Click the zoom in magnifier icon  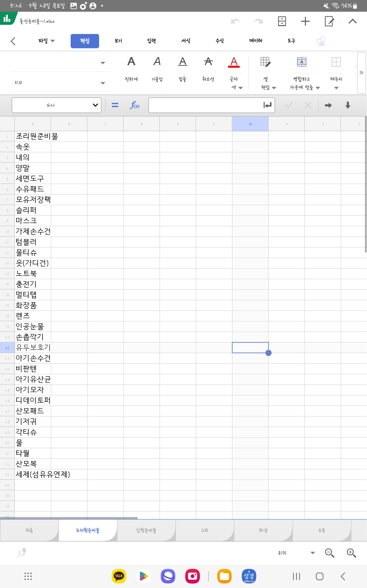[x=351, y=553]
